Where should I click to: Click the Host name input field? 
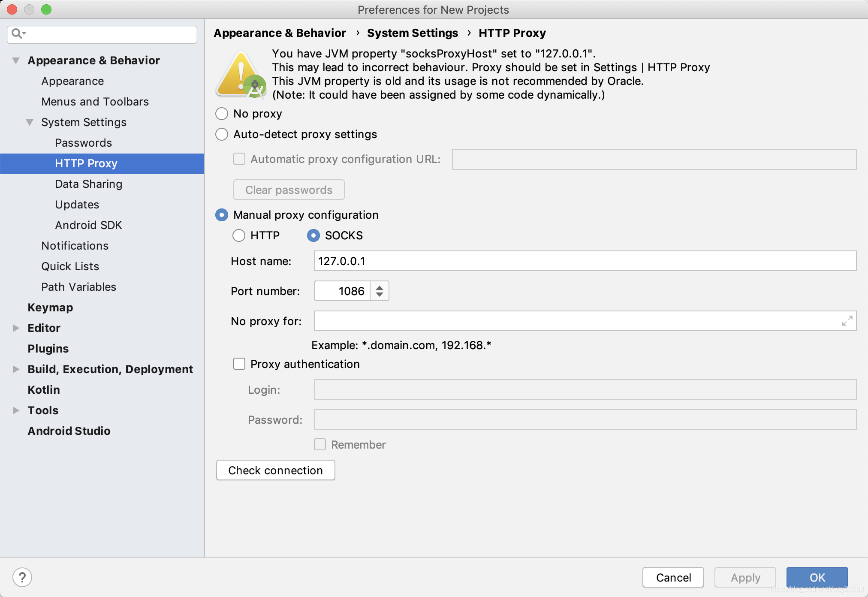[585, 261]
